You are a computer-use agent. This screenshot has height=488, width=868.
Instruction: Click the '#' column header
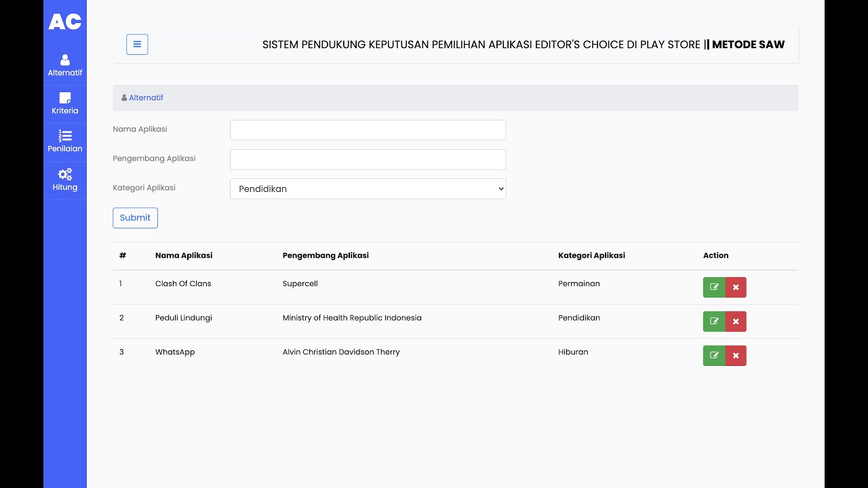click(x=123, y=256)
